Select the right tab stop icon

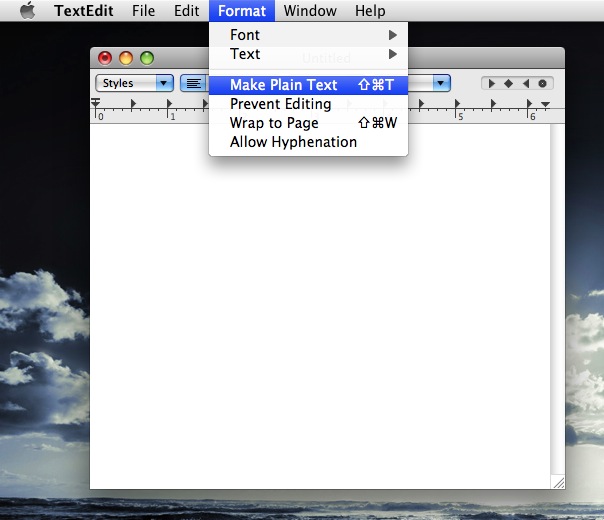(x=526, y=84)
